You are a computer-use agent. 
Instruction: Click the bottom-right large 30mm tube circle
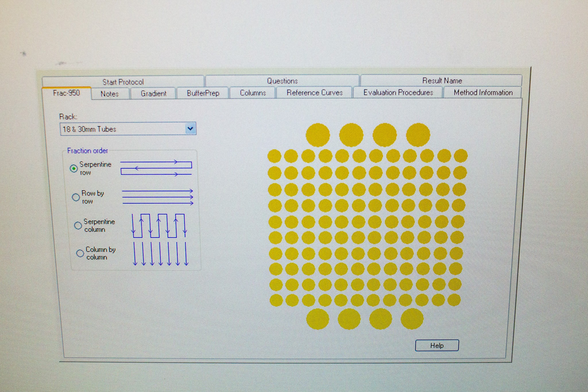pyautogui.click(x=412, y=319)
